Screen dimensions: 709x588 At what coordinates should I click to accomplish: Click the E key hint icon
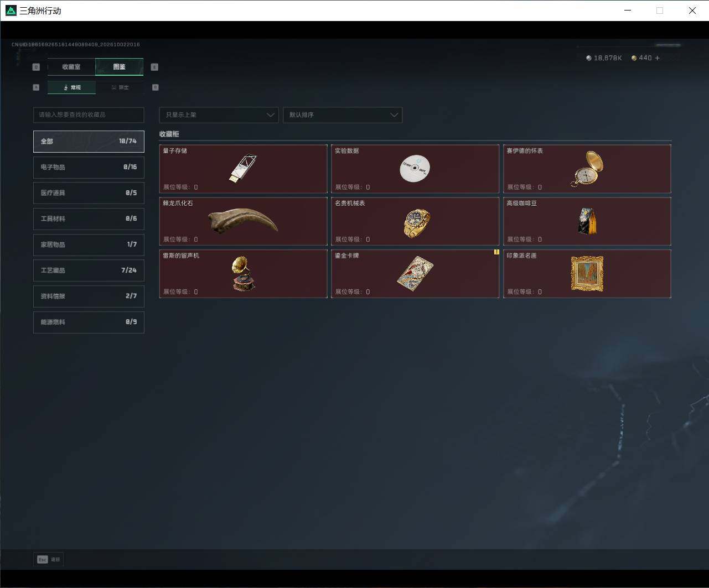point(154,67)
